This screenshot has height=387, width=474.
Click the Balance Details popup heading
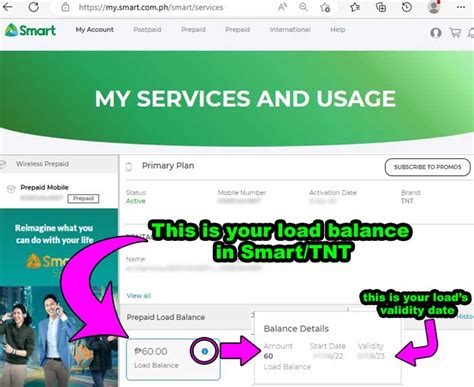(x=296, y=329)
